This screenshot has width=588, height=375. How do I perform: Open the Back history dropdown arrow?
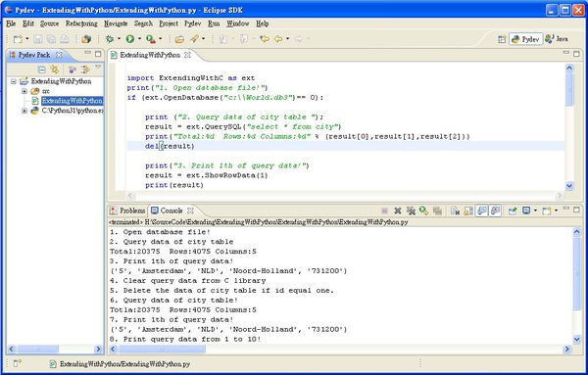tap(287, 38)
